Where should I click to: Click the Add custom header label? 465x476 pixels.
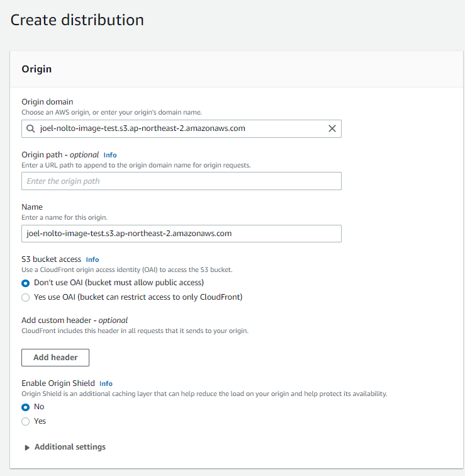(x=74, y=320)
